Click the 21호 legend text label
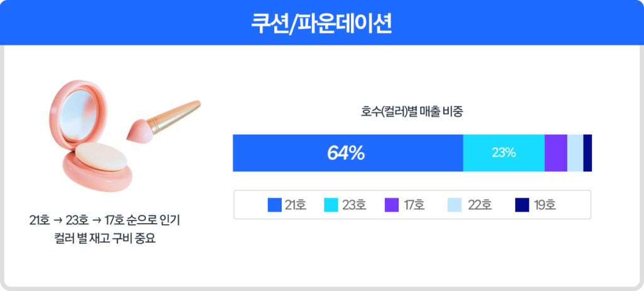Image resolution: width=644 pixels, height=291 pixels. pyautogui.click(x=296, y=205)
